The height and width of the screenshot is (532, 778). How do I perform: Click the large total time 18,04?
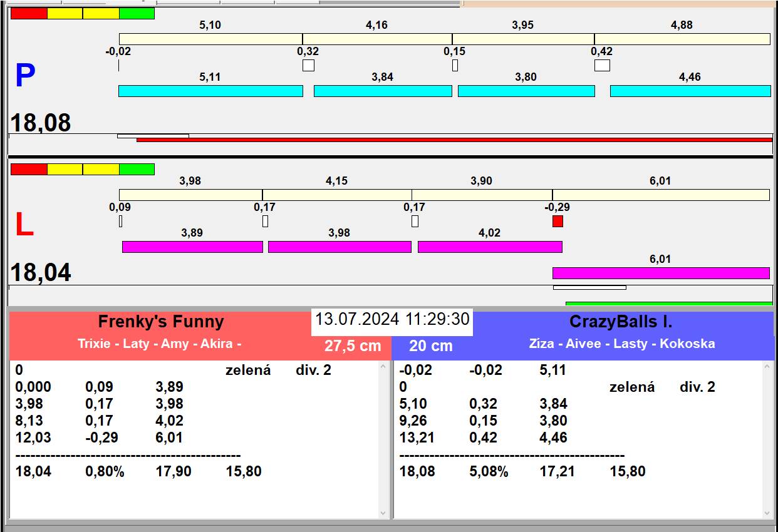click(x=41, y=273)
